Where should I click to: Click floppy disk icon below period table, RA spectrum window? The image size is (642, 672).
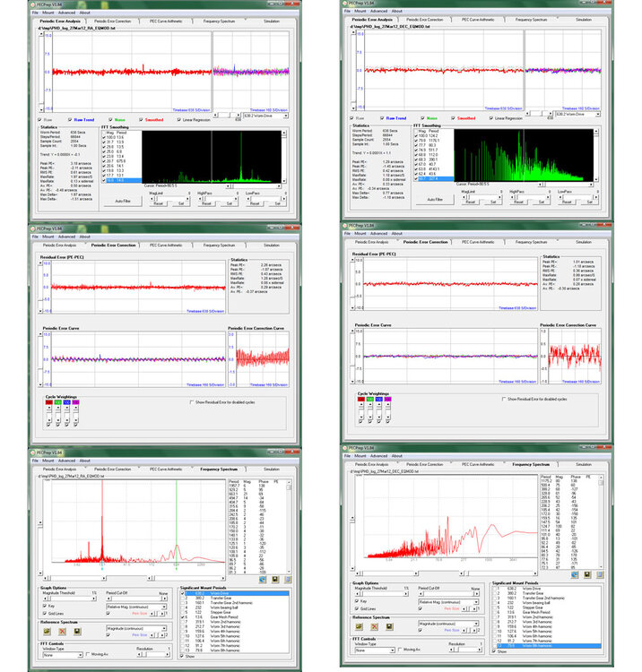(276, 579)
